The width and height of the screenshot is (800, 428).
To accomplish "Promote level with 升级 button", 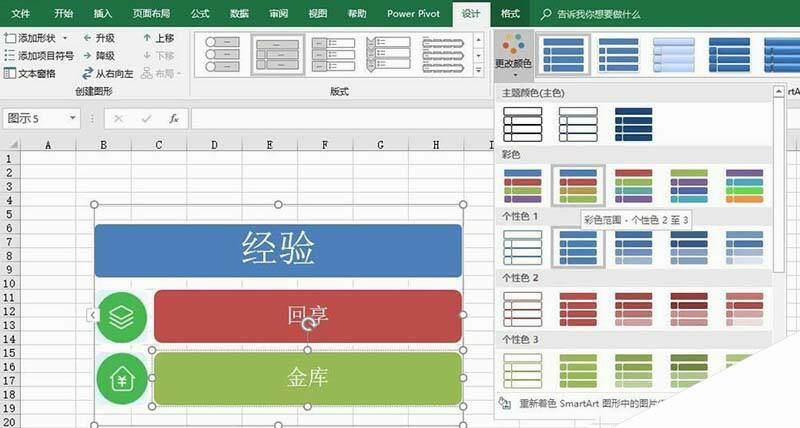I will click(99, 38).
